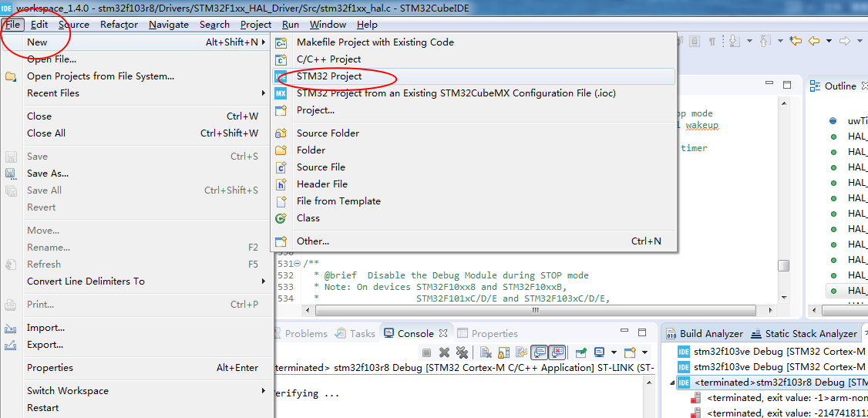Viewport: 868px width, 418px height.
Task: Switch to the Properties tab
Action: [487, 333]
